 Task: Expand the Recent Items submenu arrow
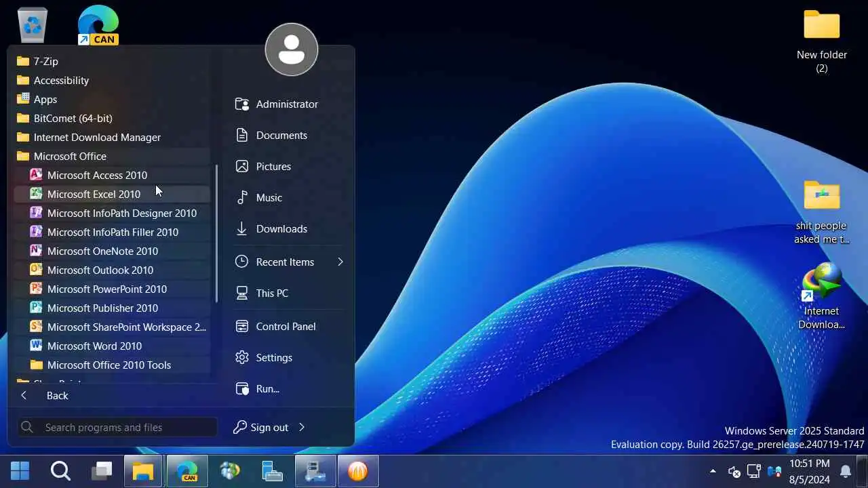pyautogui.click(x=340, y=262)
